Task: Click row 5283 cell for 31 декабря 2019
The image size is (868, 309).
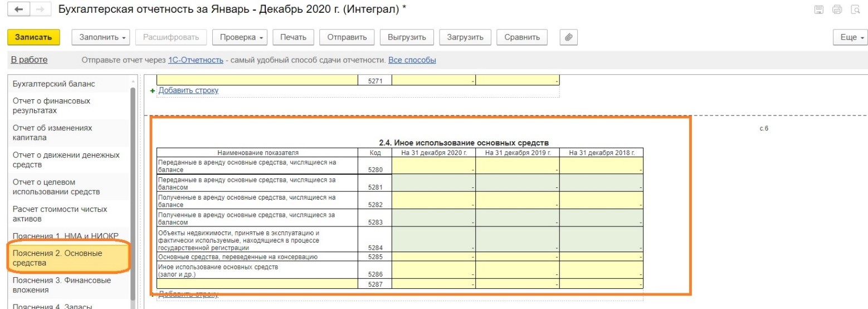Action: pyautogui.click(x=518, y=218)
